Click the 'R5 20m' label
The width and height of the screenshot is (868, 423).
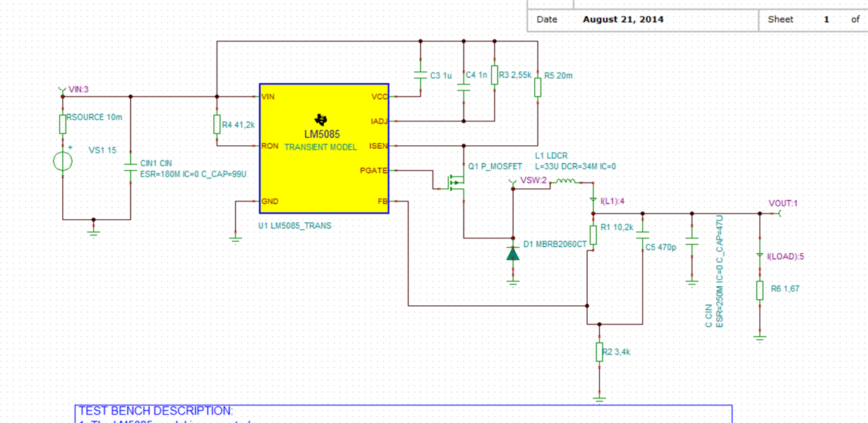[x=559, y=75]
